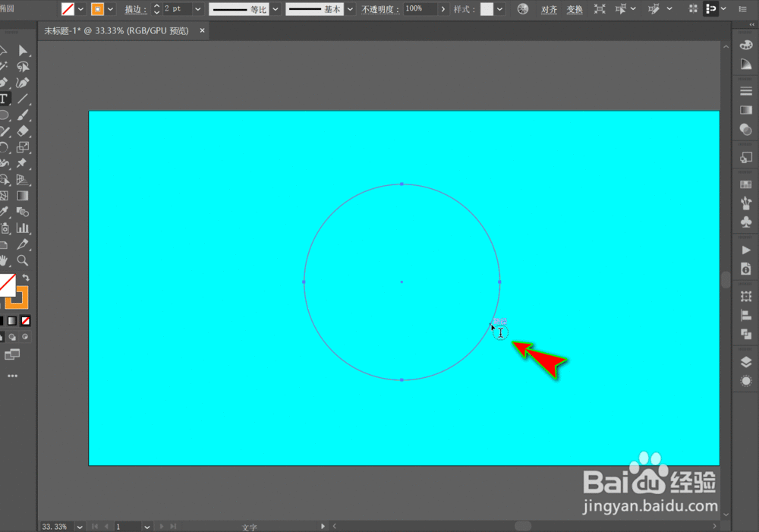Open the 对齐 align panel link
Image resolution: width=759 pixels, height=532 pixels.
549,9
